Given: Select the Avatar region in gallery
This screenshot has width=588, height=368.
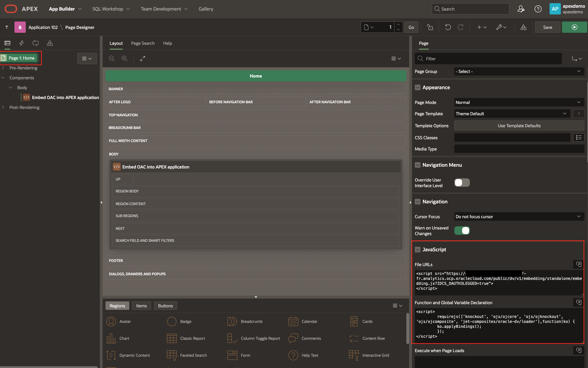Looking at the screenshot, I should (x=119, y=321).
